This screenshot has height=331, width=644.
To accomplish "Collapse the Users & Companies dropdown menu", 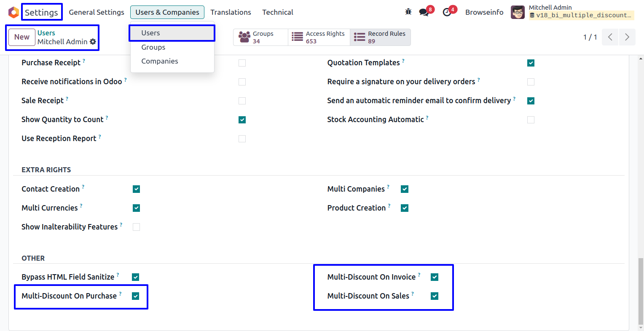I will click(x=167, y=12).
